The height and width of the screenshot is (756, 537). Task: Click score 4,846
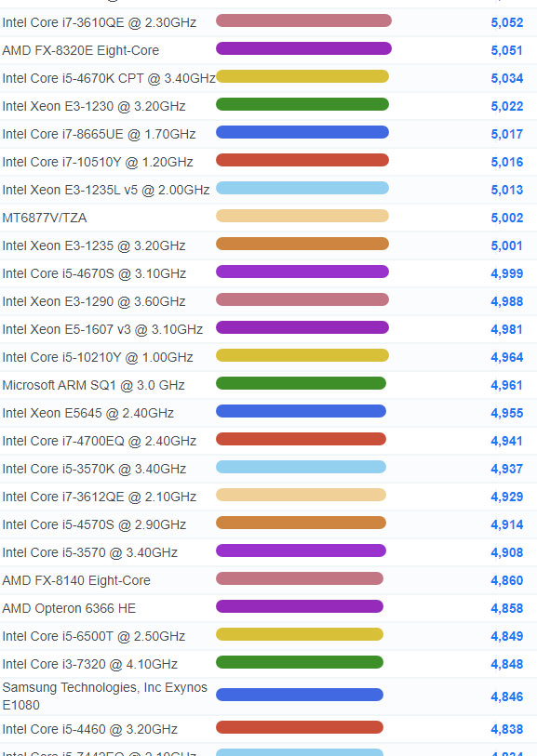pos(506,697)
